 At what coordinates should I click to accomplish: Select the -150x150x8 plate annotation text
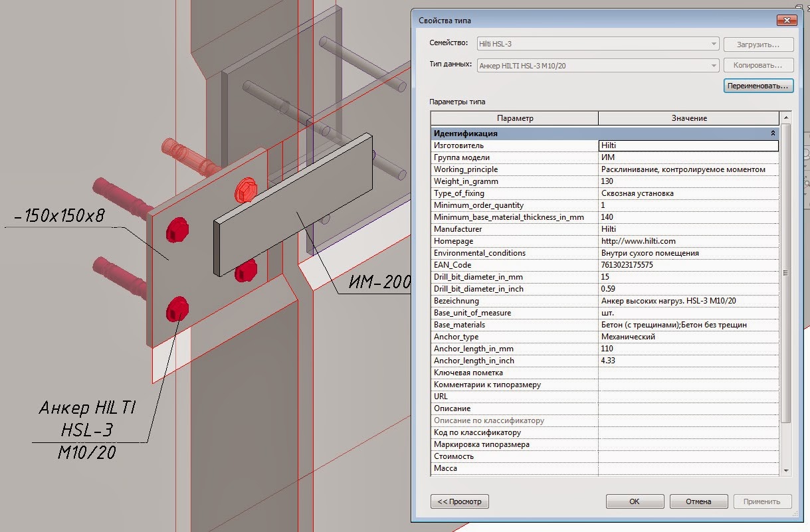tap(59, 217)
